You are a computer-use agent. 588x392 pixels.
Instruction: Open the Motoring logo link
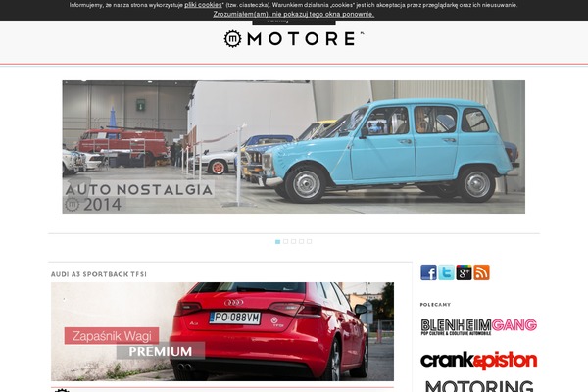(x=479, y=386)
